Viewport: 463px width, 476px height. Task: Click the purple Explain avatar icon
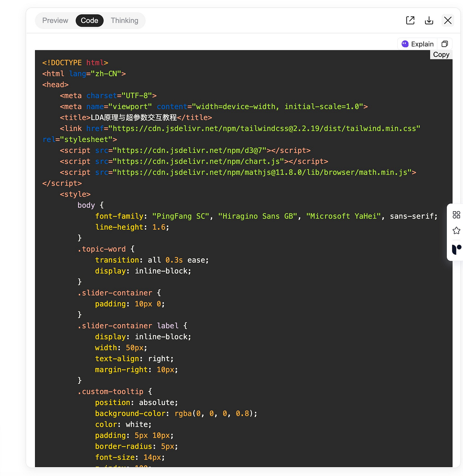[x=405, y=44]
